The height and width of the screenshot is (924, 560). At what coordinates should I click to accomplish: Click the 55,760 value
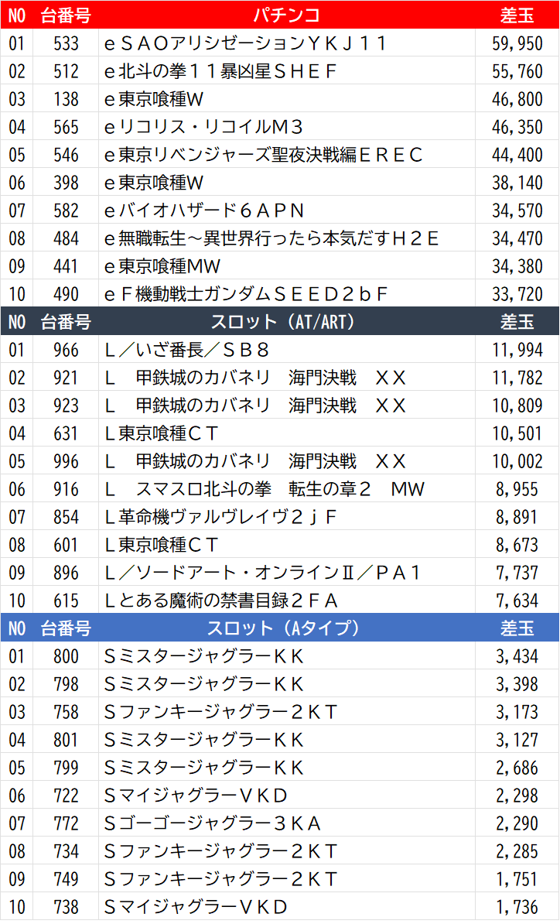517,71
